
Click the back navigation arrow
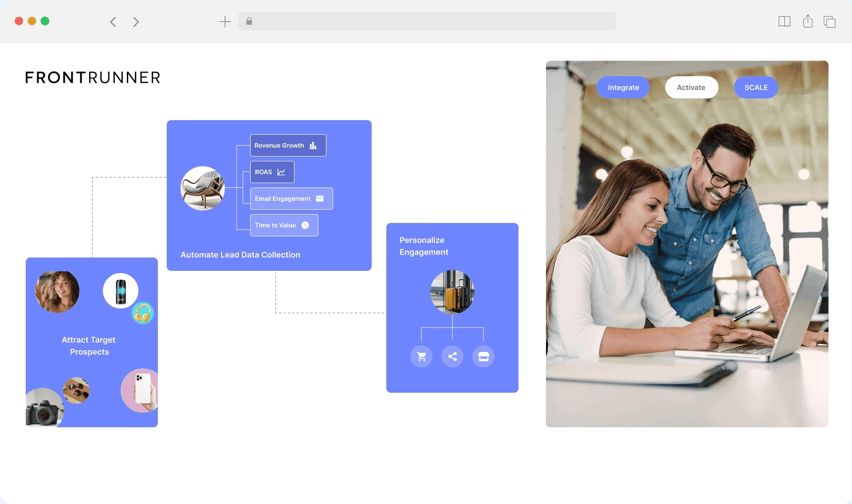point(113,21)
